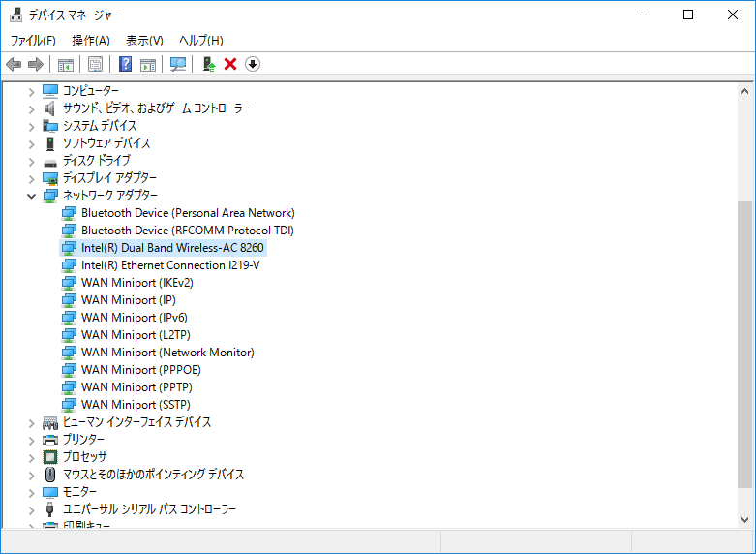Click the sound controller speaker icon
This screenshot has height=554, width=756.
coord(50,108)
